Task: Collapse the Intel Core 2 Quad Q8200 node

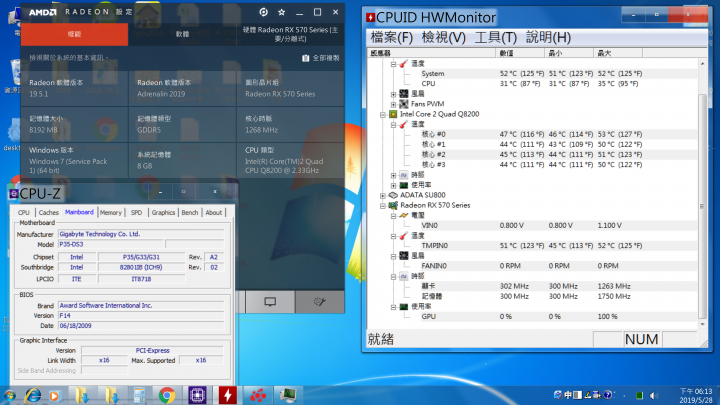Action: coord(382,114)
